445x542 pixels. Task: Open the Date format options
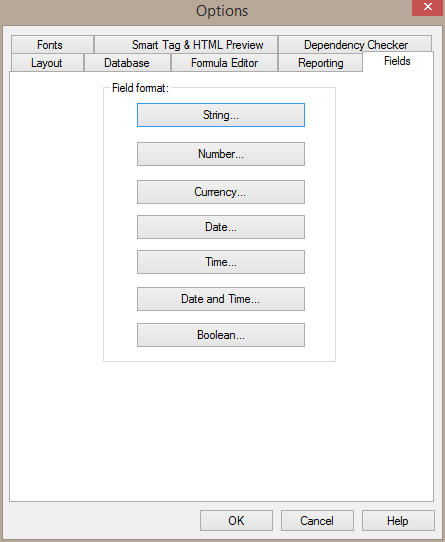pos(221,227)
